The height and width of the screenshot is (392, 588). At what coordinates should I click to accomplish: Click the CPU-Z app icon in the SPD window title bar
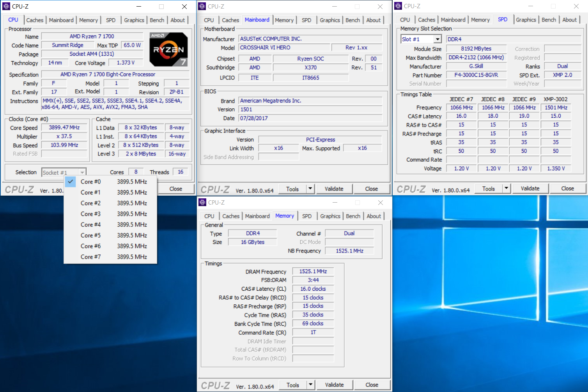pyautogui.click(x=398, y=6)
